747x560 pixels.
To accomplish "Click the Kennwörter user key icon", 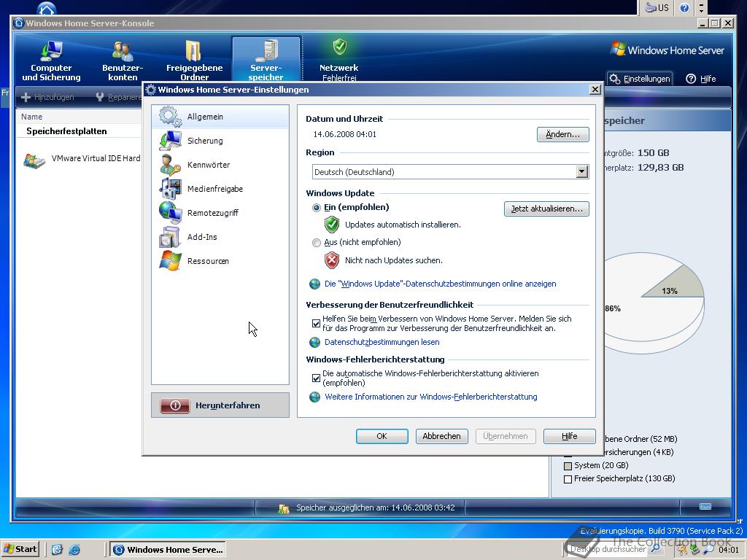I will [x=170, y=165].
